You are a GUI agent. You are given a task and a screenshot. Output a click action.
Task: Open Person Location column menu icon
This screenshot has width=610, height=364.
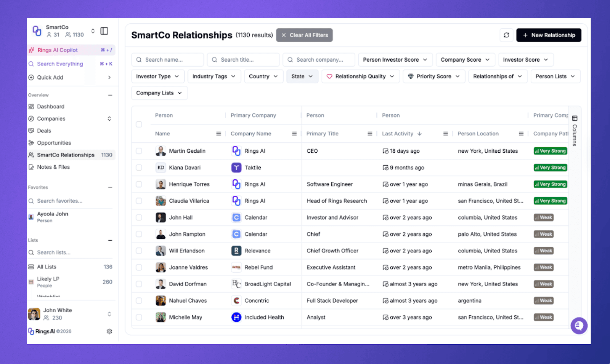[x=521, y=134]
